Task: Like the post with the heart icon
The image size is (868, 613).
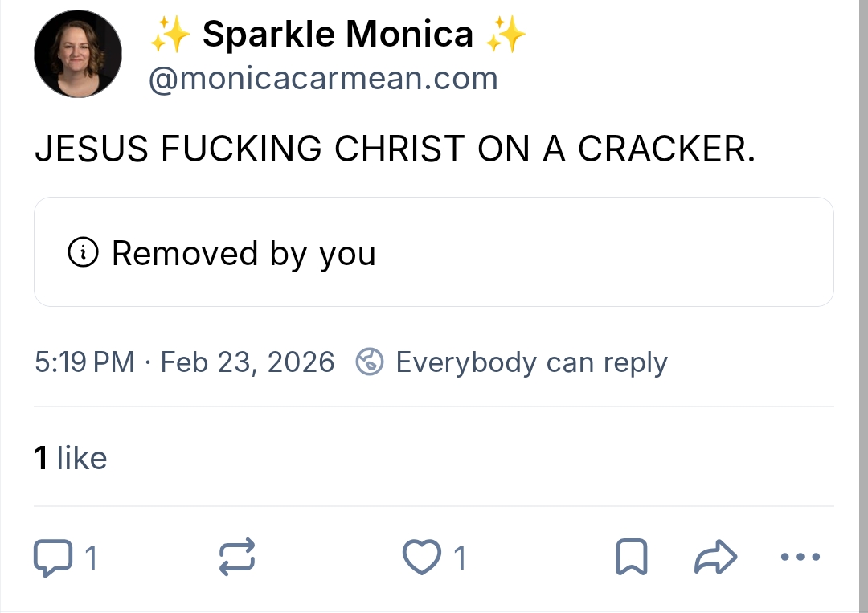Action: click(421, 558)
